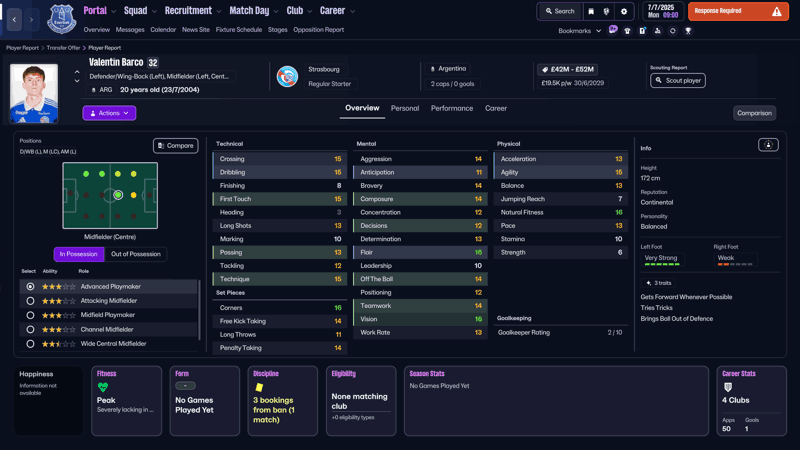Open Calendar in the Portal submenu

163,30
